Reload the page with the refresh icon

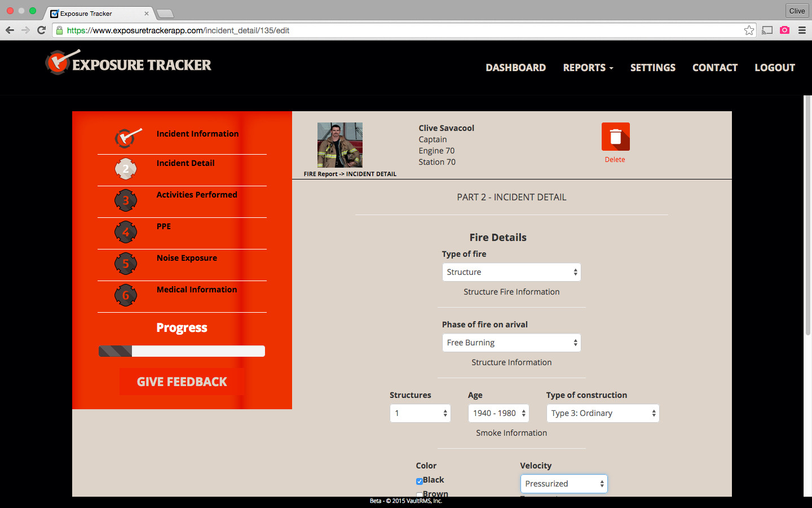click(x=41, y=30)
